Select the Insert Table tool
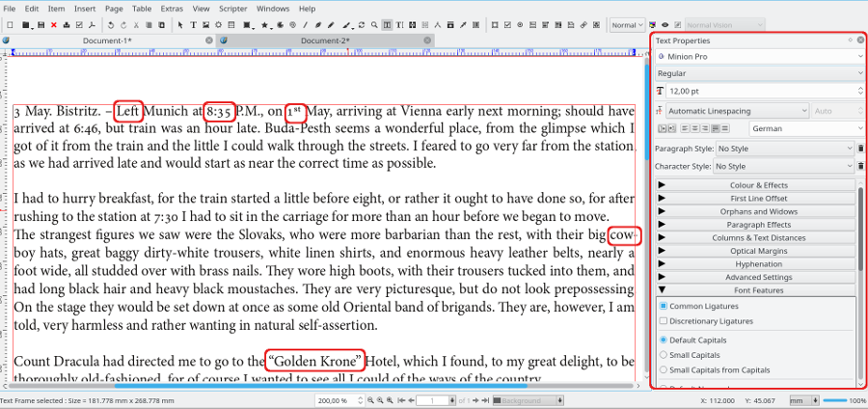This screenshot has width=868, height=409. coord(231,25)
